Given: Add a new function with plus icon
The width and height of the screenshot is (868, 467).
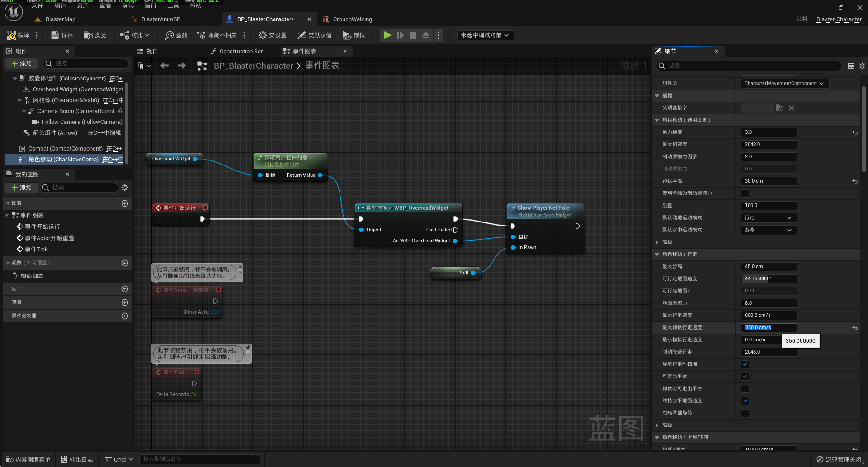Looking at the screenshot, I should (x=125, y=263).
